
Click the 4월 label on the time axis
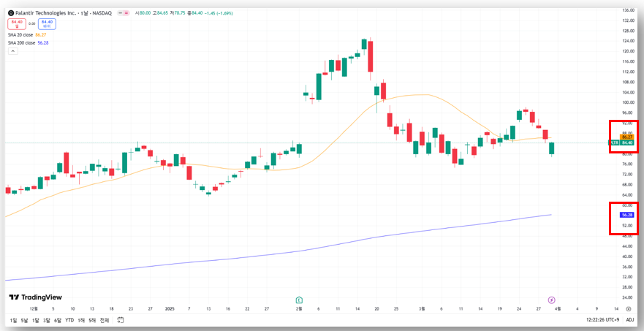558,308
